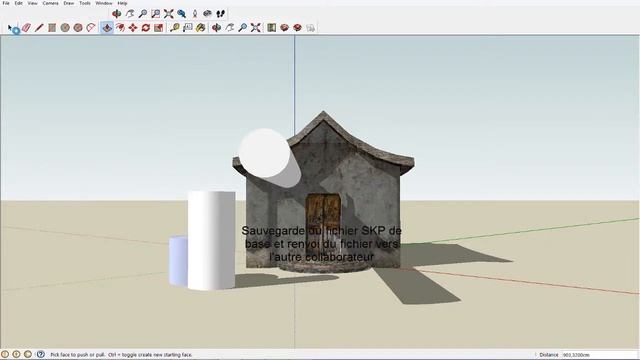Open the Window menu
Viewport: 640px width, 360px height.
[x=104, y=3]
